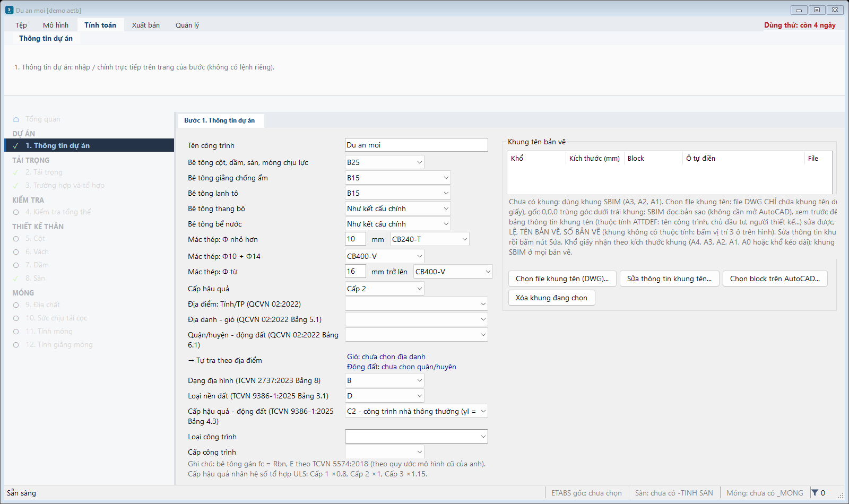
Task: Open the Dạng địa hình dropdown
Action: pos(385,380)
